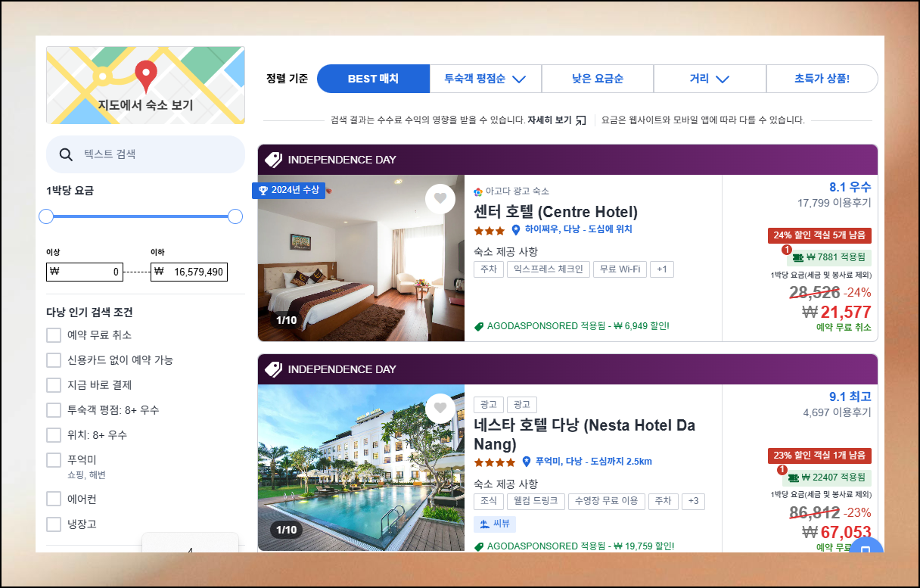The width and height of the screenshot is (920, 588).
Task: Click coupon icon next to ₩ 7881 적용됨
Action: [x=797, y=257]
